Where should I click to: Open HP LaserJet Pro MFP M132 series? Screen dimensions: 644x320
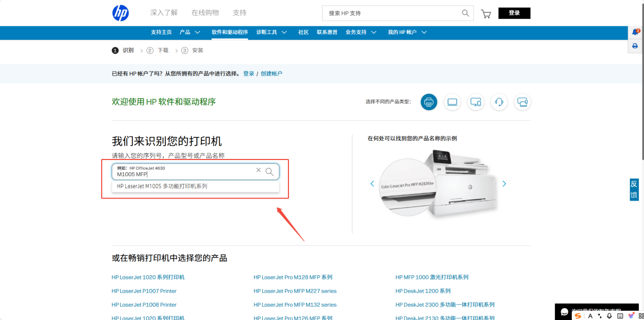(x=295, y=305)
